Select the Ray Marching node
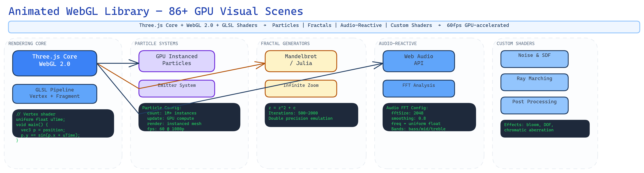Viewport: 644px width, 173px height. pyautogui.click(x=534, y=82)
